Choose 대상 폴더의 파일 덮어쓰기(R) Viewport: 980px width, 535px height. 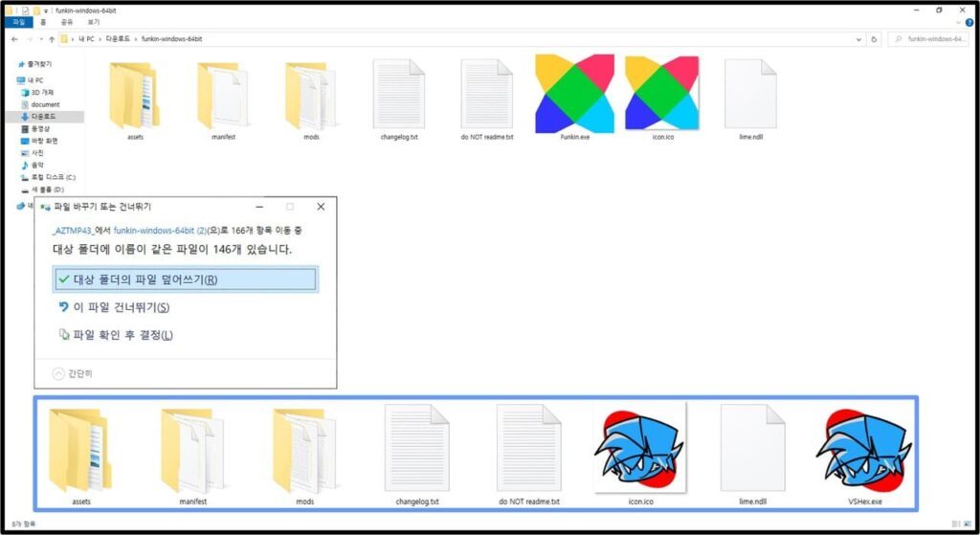point(185,279)
